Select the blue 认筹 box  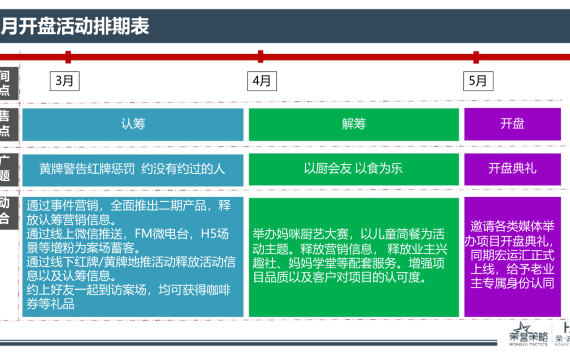pyautogui.click(x=133, y=124)
